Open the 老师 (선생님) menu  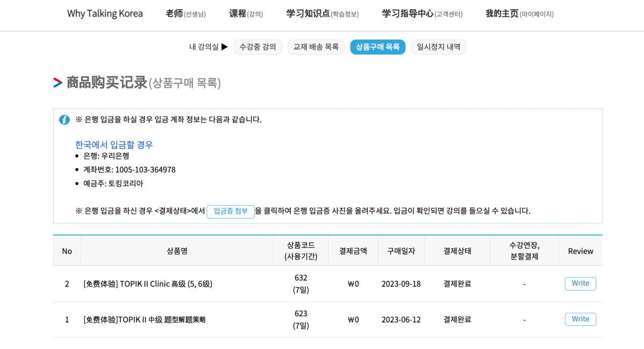pyautogui.click(x=186, y=13)
